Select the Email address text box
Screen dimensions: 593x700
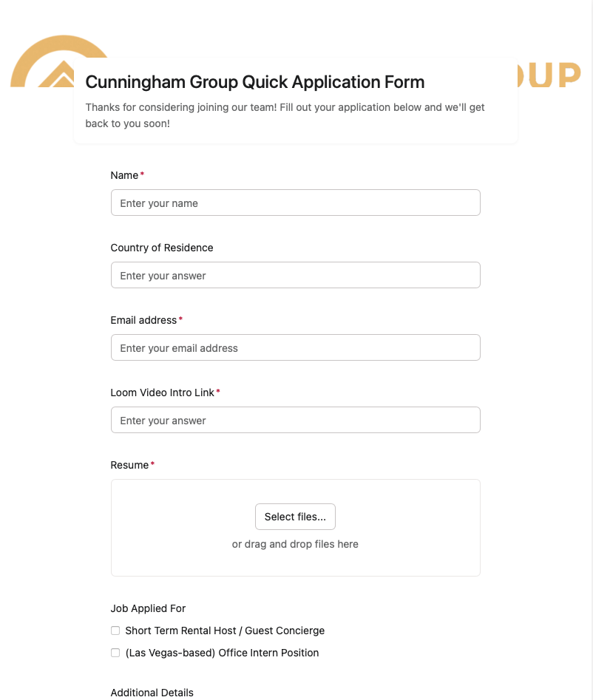click(x=295, y=348)
